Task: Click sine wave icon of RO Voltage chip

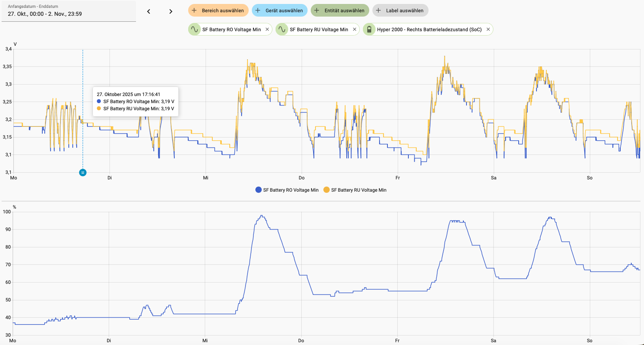Action: [x=195, y=29]
